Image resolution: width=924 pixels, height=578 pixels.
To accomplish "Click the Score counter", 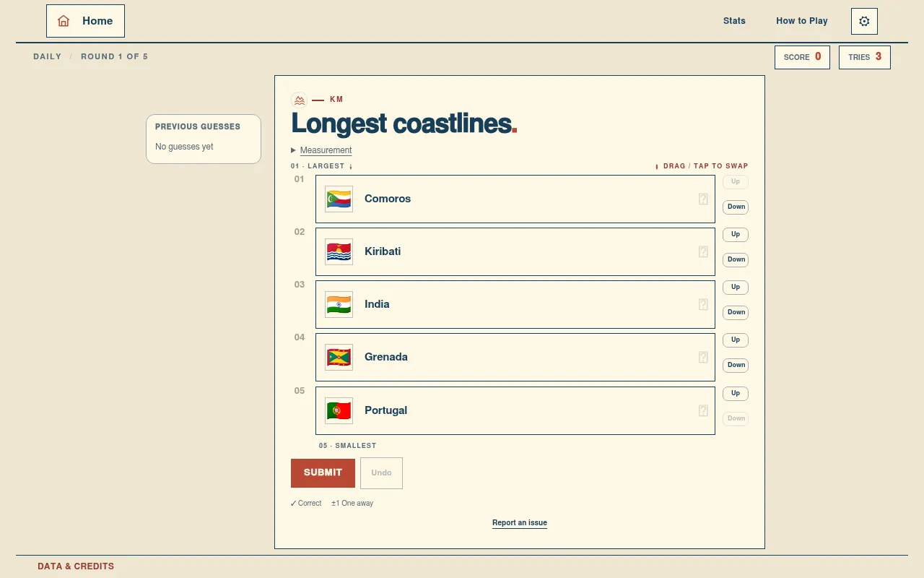I will (802, 57).
